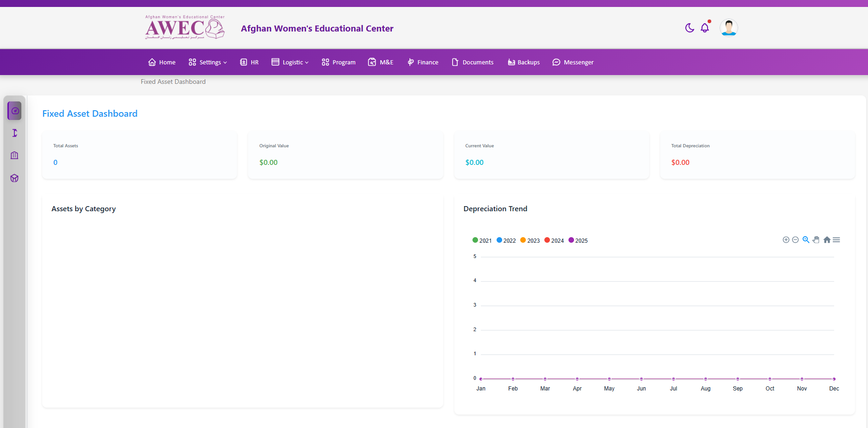Toggle the 2025 legend entry

pyautogui.click(x=578, y=240)
